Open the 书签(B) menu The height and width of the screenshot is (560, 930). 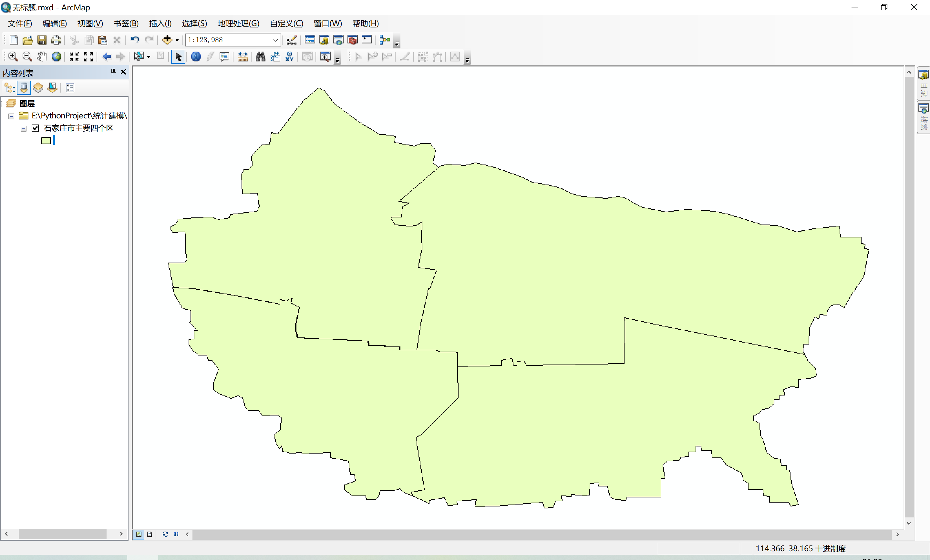(x=126, y=23)
